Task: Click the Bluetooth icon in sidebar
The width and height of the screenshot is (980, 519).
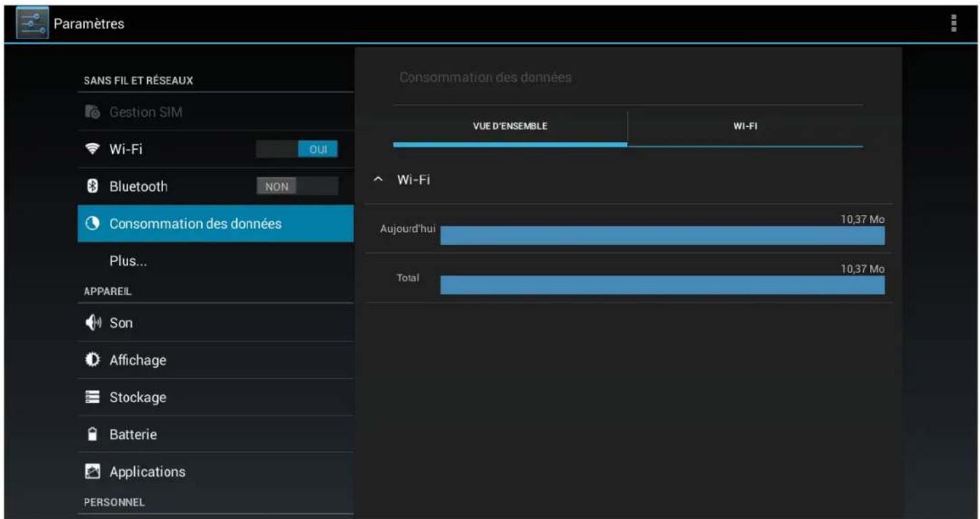Action: tap(94, 186)
